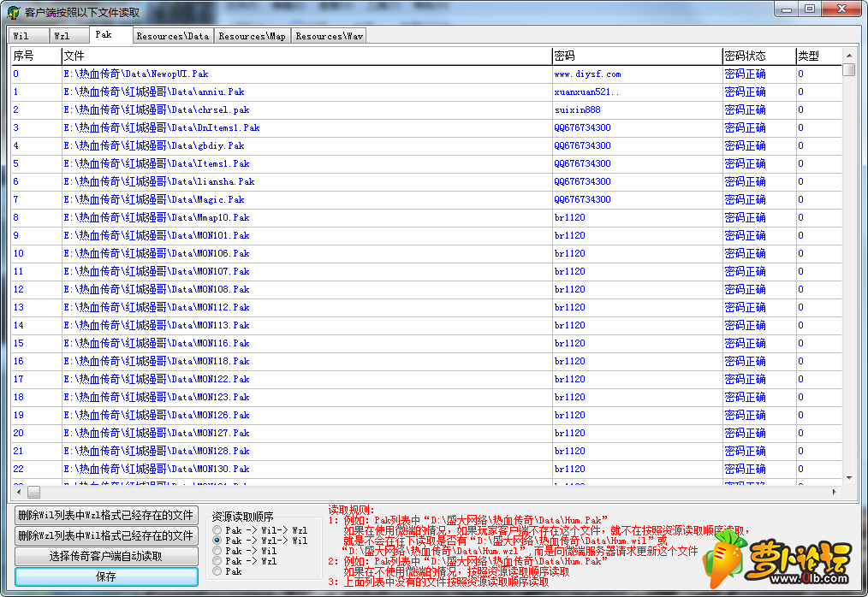This screenshot has height=597, width=868.
Task: Click the MON122.Pak file path
Action: point(156,380)
